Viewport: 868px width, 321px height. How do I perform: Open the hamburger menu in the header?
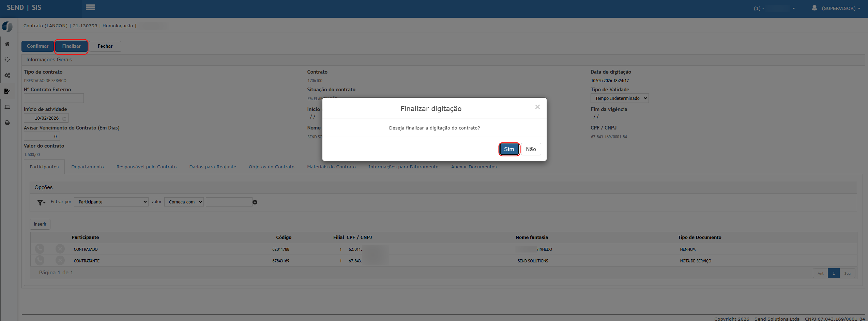(90, 7)
